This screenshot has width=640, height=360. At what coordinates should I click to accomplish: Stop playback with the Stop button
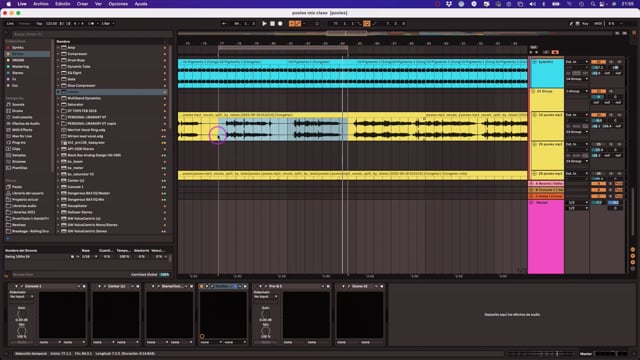pos(272,24)
